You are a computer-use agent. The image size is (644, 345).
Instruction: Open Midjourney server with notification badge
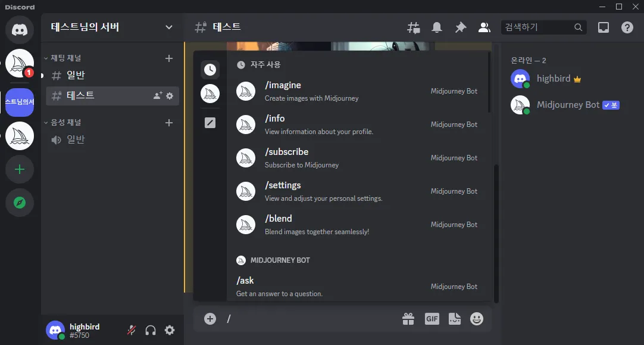[x=19, y=63]
